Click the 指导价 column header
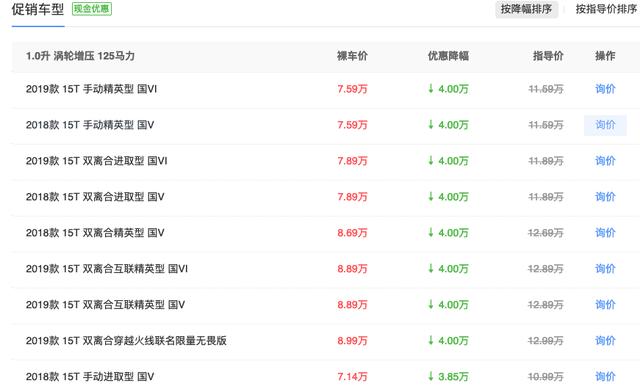The width and height of the screenshot is (640, 389). tap(548, 56)
